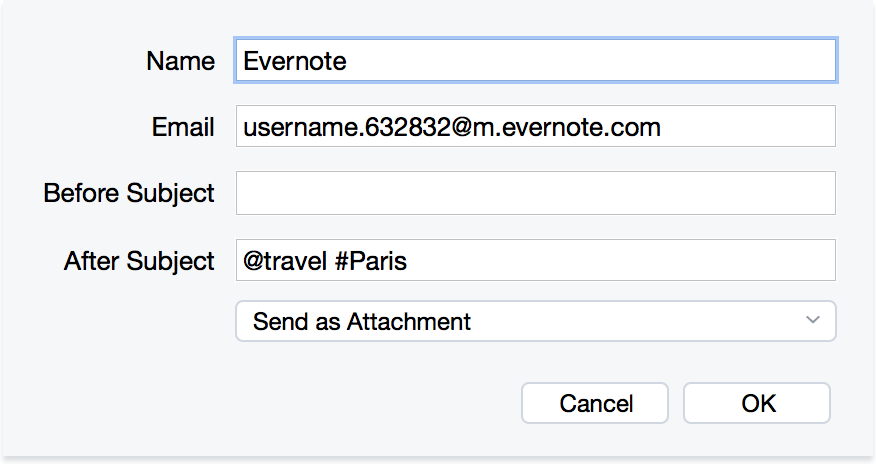876x464 pixels.
Task: Focus the Email address field
Action: coord(535,127)
